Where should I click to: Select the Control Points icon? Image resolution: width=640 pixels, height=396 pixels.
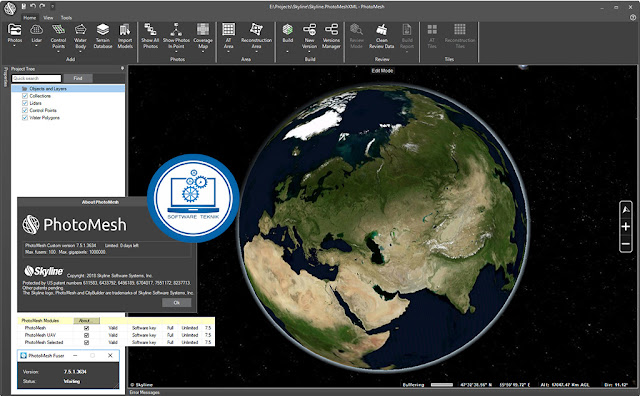click(58, 29)
